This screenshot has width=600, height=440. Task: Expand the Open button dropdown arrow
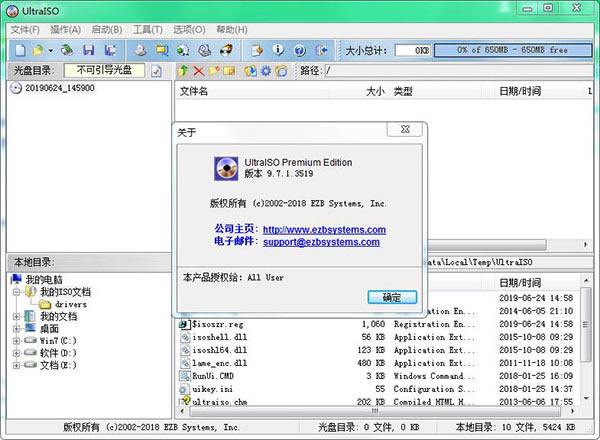[50, 50]
